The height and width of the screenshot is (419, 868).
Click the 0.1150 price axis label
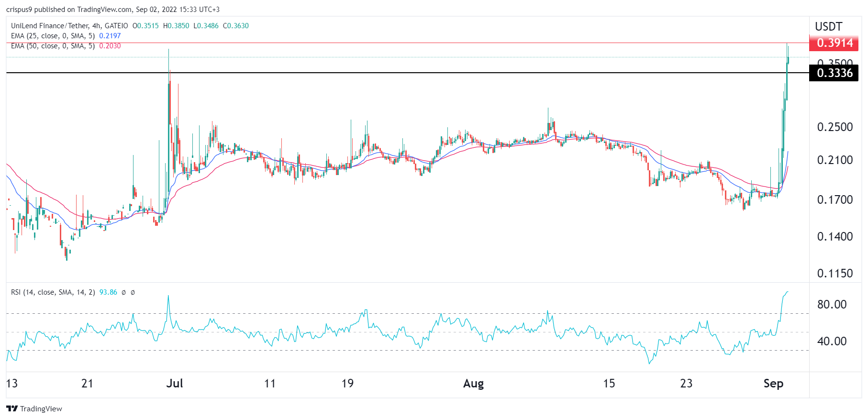[835, 274]
